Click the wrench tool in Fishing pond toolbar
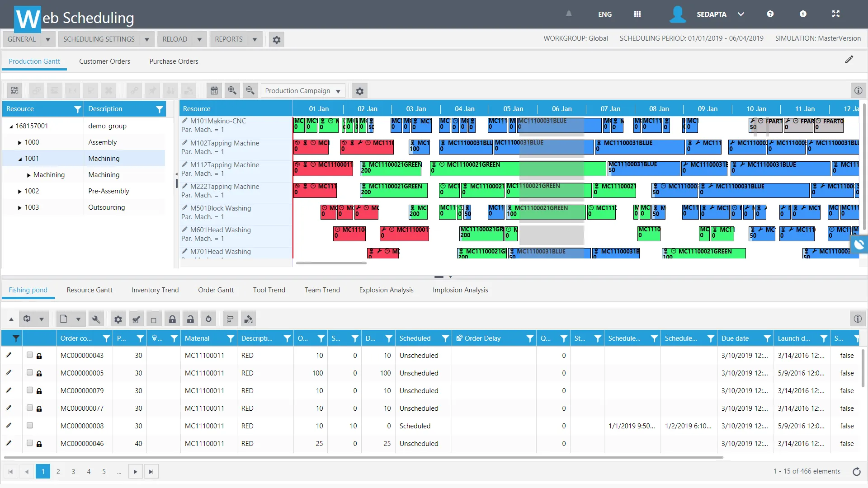Screen dimensions: 868x488 96,319
